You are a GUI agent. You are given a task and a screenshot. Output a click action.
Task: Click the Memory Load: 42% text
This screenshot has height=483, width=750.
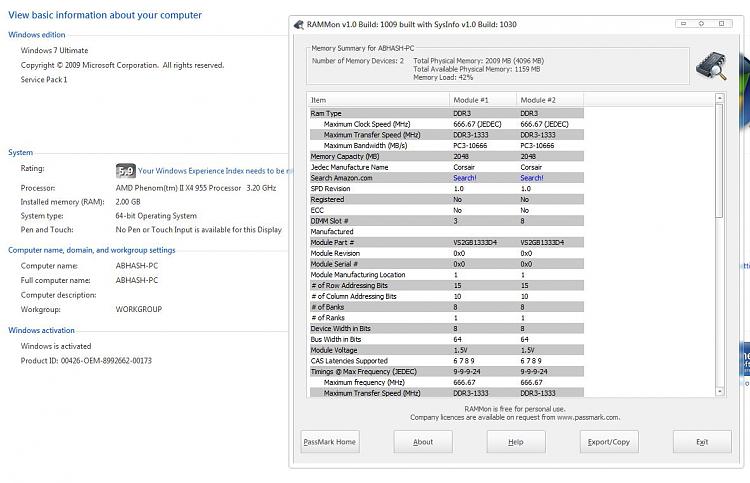click(443, 77)
